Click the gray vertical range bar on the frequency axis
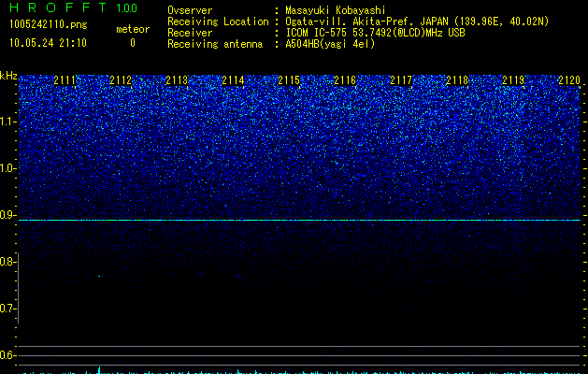Viewport: 588px width, 374px height. pos(19,288)
